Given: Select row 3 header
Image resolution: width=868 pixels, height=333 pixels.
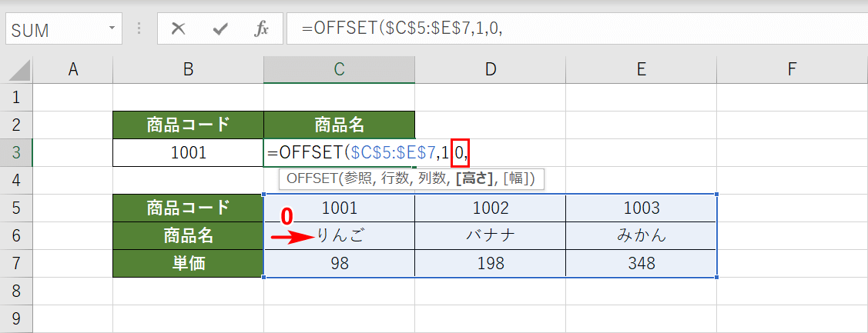Looking at the screenshot, I should (x=17, y=152).
